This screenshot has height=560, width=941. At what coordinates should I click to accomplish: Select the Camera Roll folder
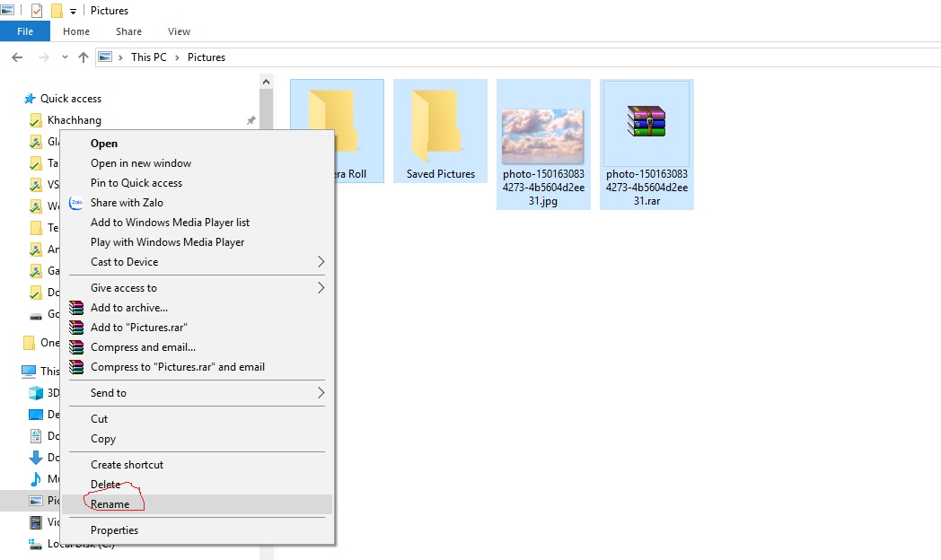tap(358, 131)
